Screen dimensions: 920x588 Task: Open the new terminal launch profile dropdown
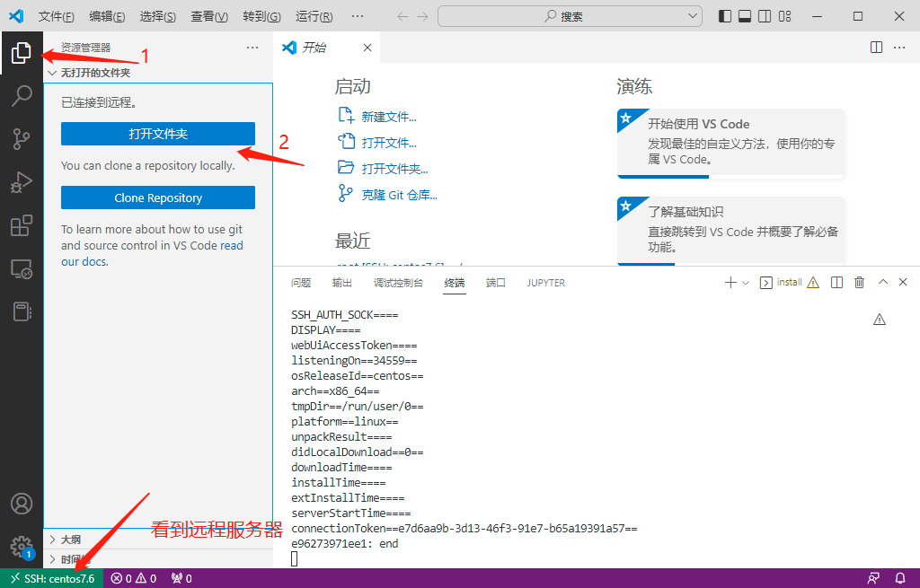coord(746,283)
